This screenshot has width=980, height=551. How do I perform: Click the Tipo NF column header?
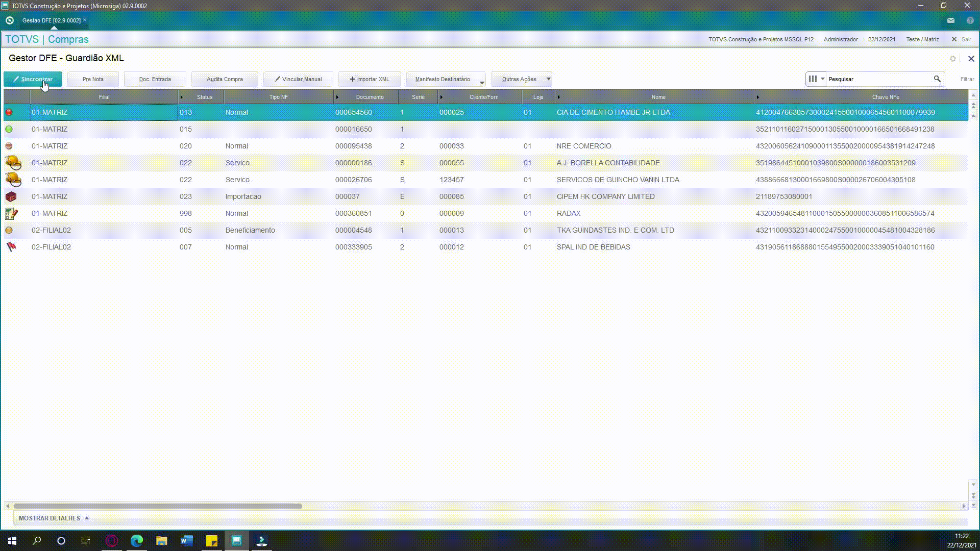[279, 97]
